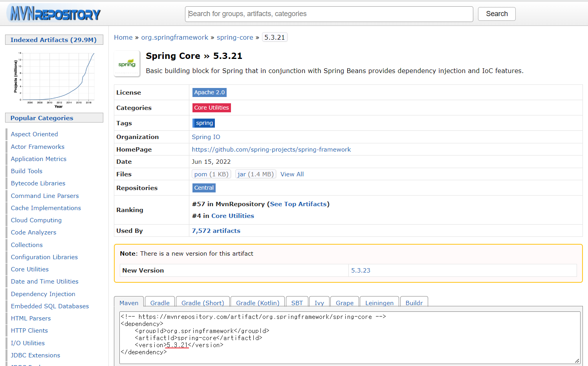
Task: Click the Search button
Action: pyautogui.click(x=496, y=14)
